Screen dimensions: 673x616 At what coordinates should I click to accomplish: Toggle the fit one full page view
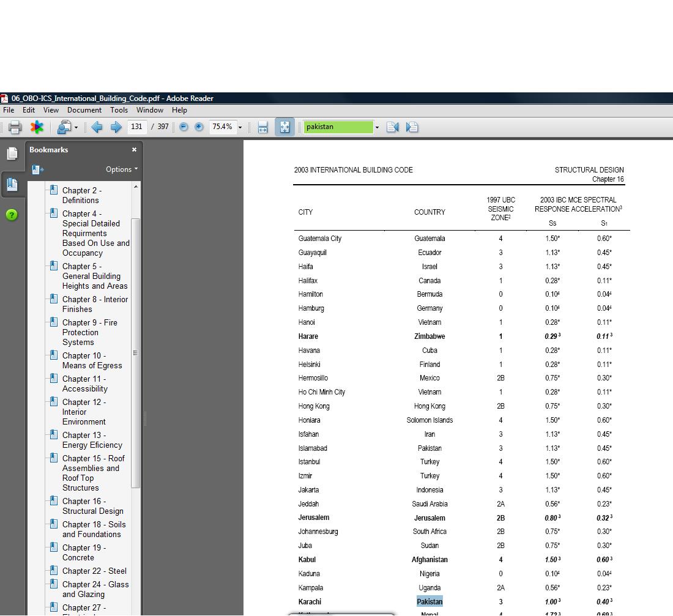(x=284, y=127)
